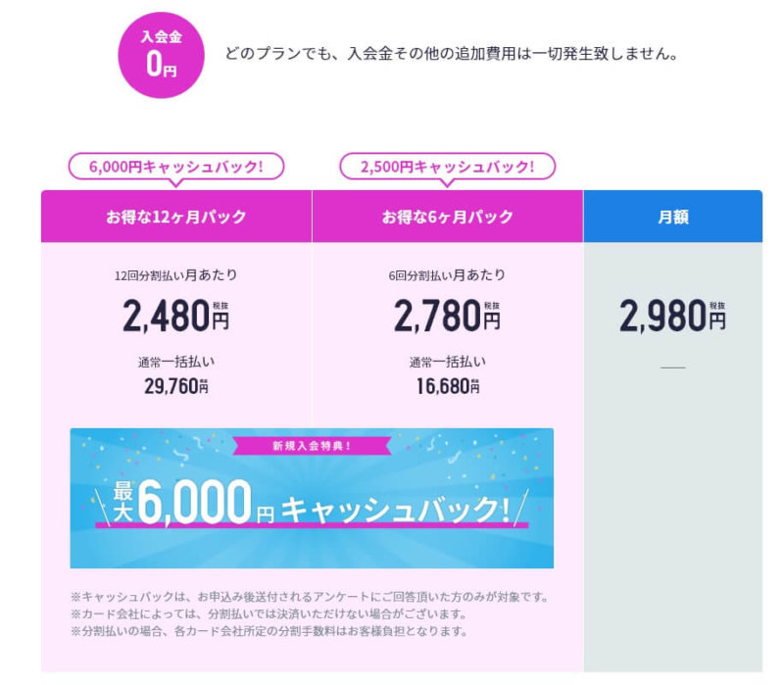The height and width of the screenshot is (685, 784).
Task: Click the sentence about no additional fees
Action: pyautogui.click(x=450, y=54)
